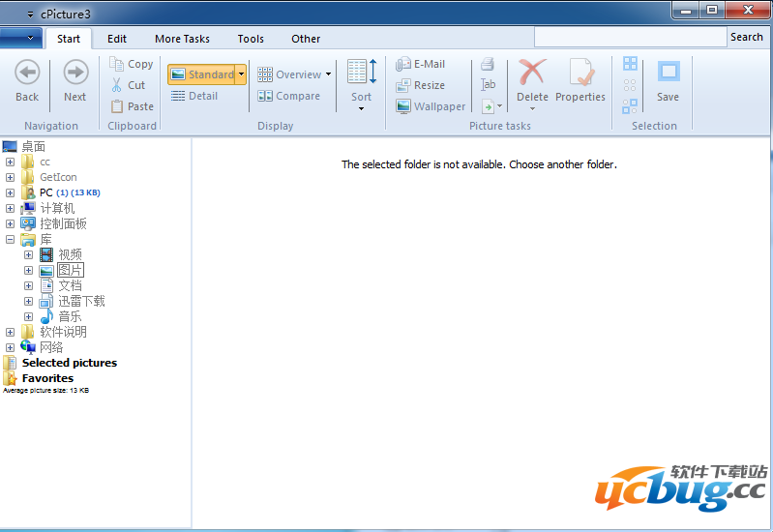
Task: Enable Compare display mode
Action: tap(288, 96)
